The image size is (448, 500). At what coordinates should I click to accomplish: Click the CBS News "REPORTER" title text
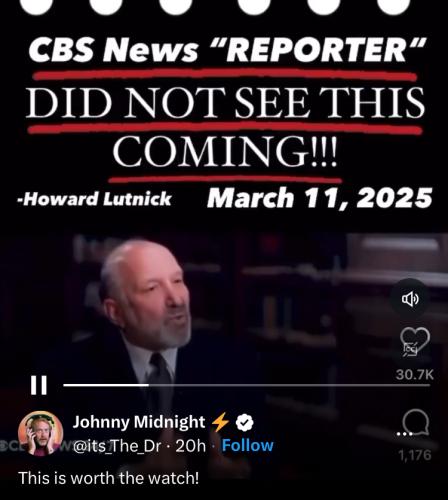(x=227, y=50)
